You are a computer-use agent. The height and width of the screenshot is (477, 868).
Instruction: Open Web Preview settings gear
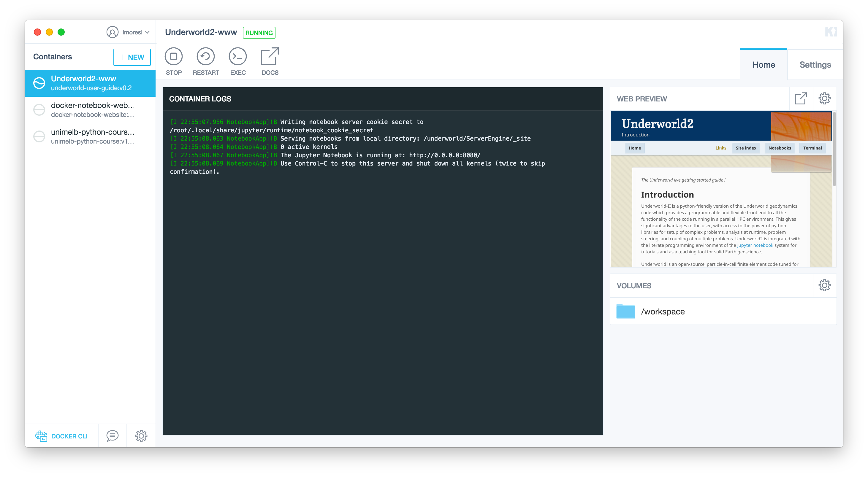pyautogui.click(x=824, y=98)
